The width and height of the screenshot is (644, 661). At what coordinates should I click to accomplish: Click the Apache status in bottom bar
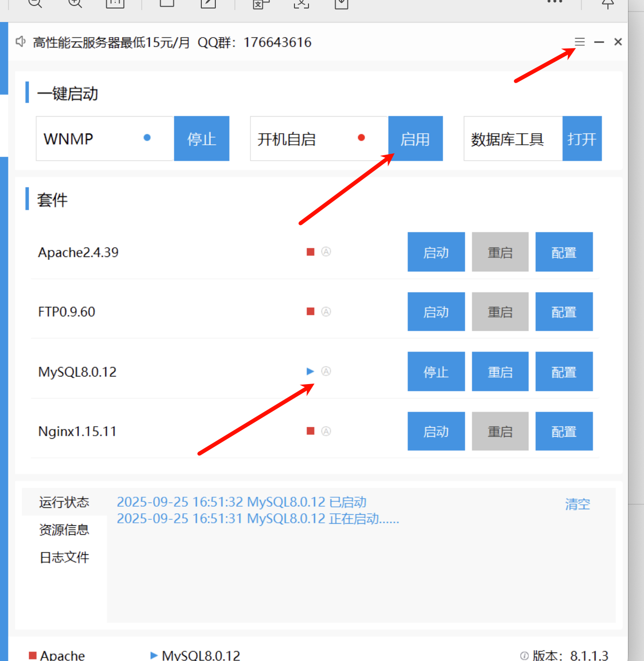[57, 655]
